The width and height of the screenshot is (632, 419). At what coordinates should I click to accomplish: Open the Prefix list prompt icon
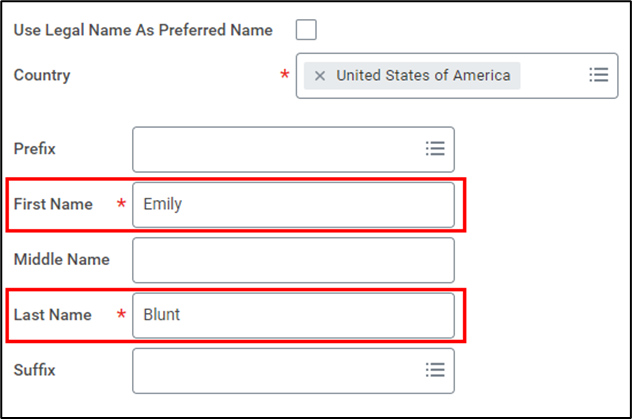435,149
